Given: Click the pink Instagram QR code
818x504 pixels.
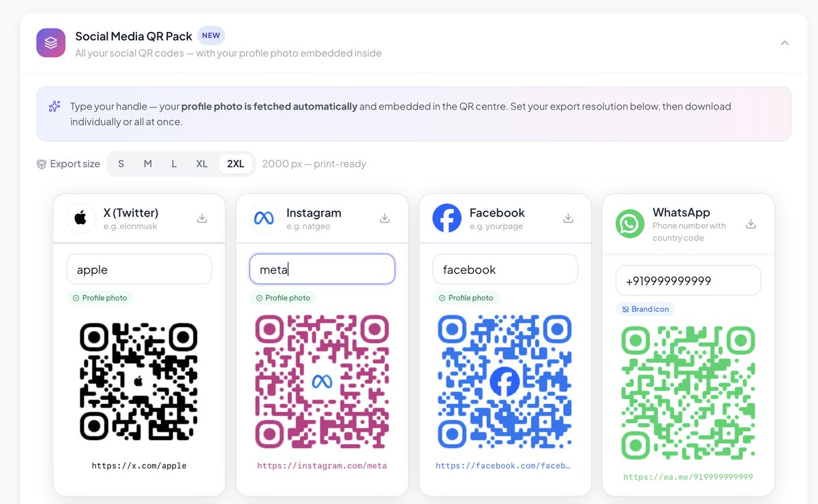Looking at the screenshot, I should tap(322, 381).
